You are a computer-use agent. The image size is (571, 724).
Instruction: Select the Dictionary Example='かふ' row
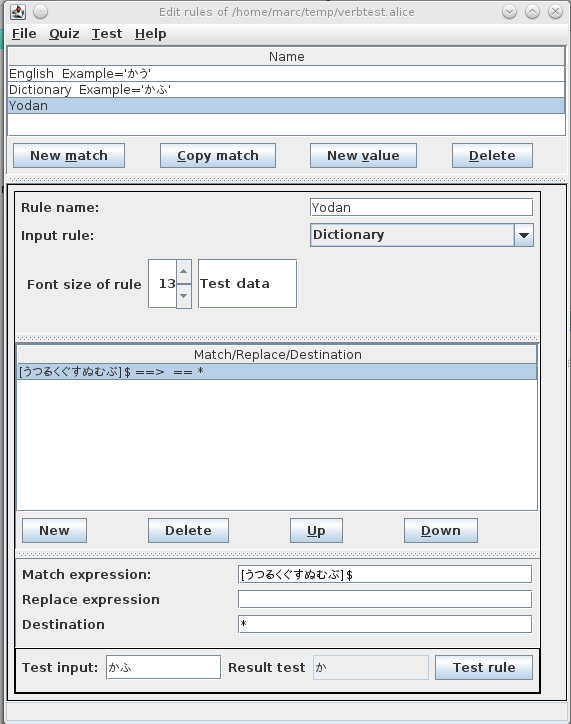pos(286,90)
